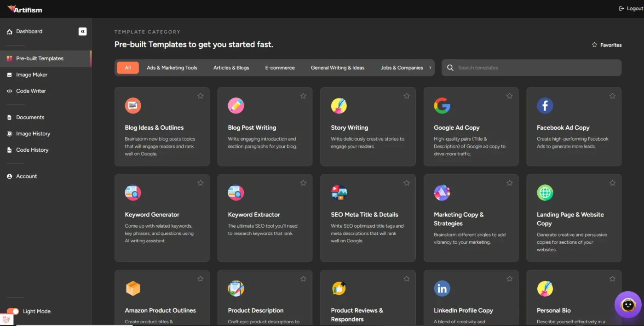Switch to Ads & Marketing Tools tab

[172, 68]
